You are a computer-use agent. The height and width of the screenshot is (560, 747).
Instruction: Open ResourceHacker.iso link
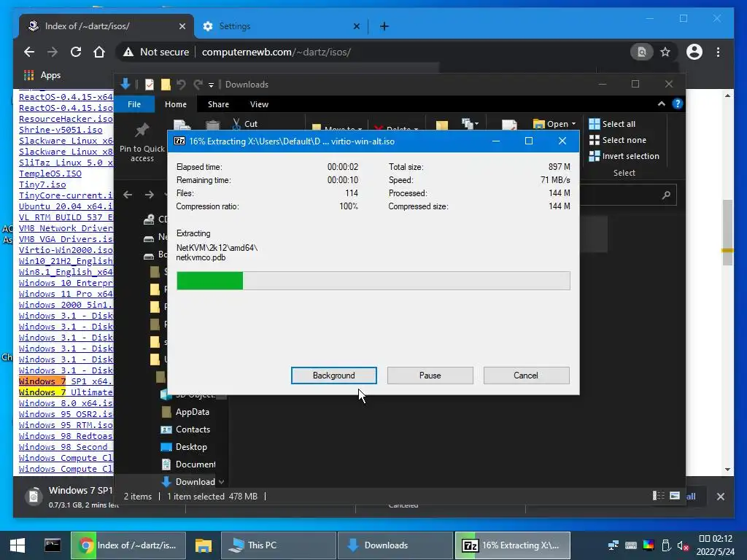[x=66, y=119]
